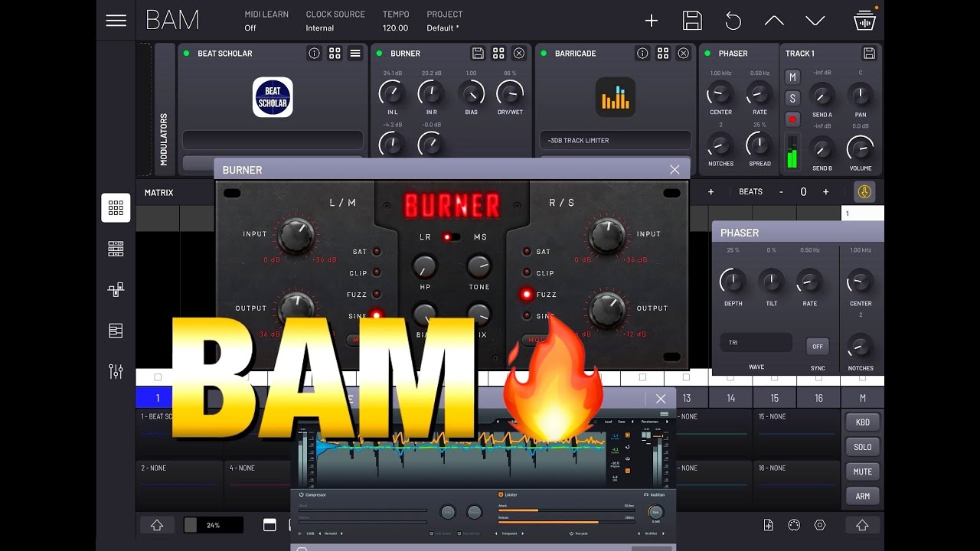The height and width of the screenshot is (551, 980).
Task: Save the Burner module preset
Action: pos(478,54)
